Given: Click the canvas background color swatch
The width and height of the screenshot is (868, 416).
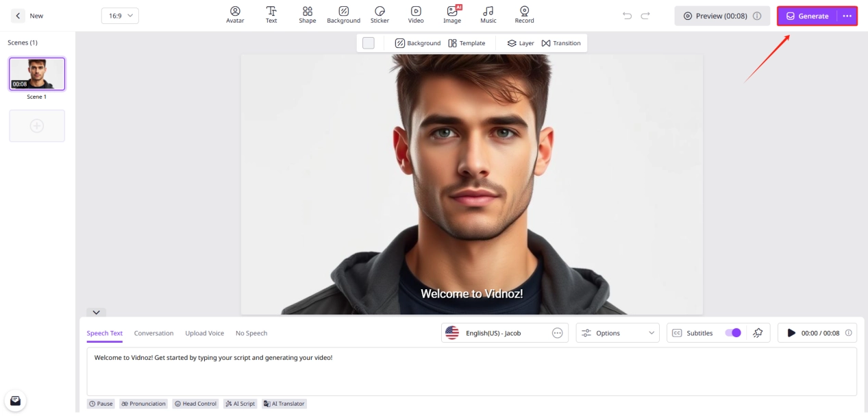Looking at the screenshot, I should point(369,43).
